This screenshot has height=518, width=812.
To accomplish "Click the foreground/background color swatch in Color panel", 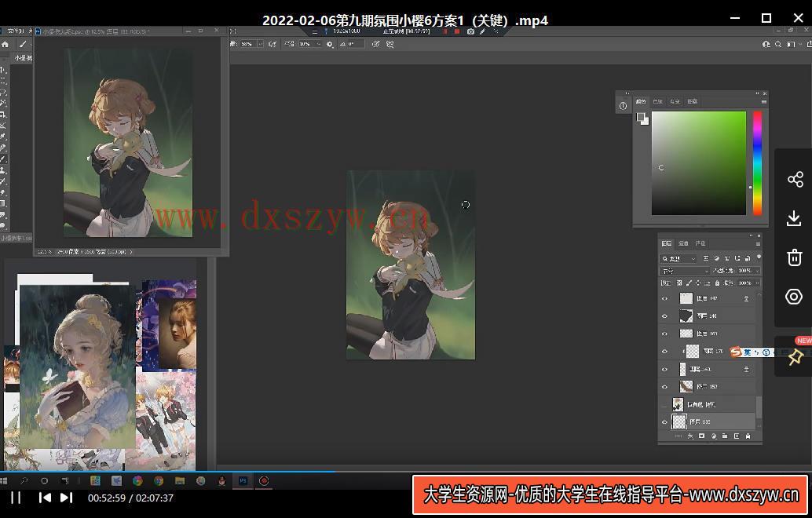I will point(642,119).
